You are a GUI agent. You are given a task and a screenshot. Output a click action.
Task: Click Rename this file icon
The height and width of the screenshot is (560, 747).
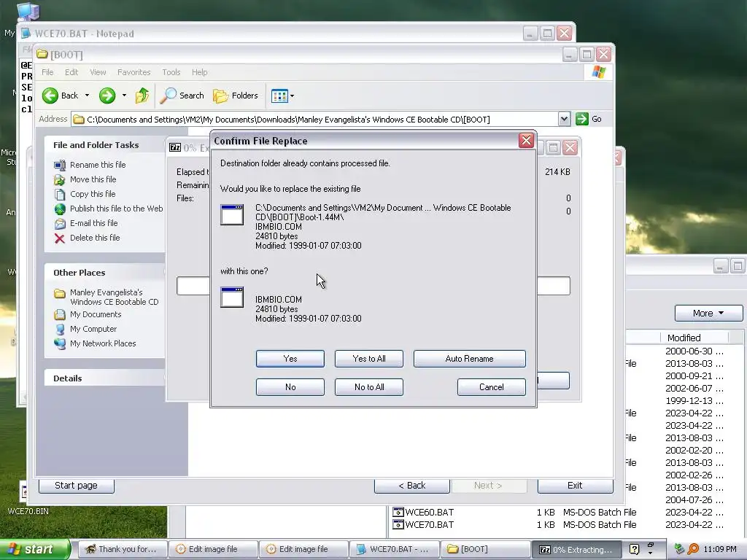[x=60, y=166]
